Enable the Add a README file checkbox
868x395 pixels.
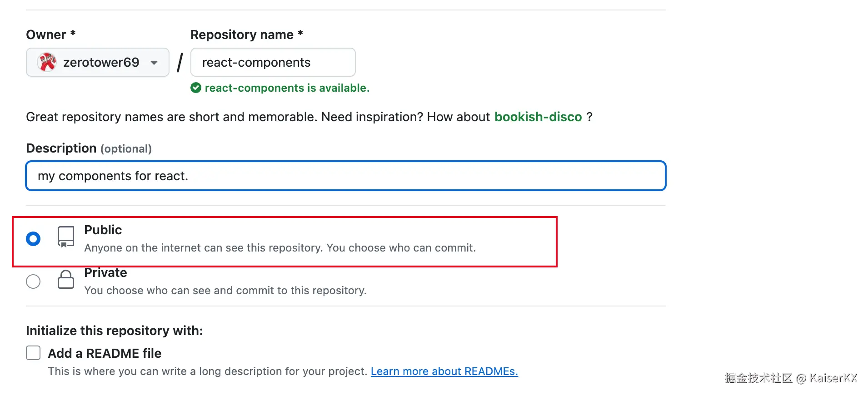[33, 353]
